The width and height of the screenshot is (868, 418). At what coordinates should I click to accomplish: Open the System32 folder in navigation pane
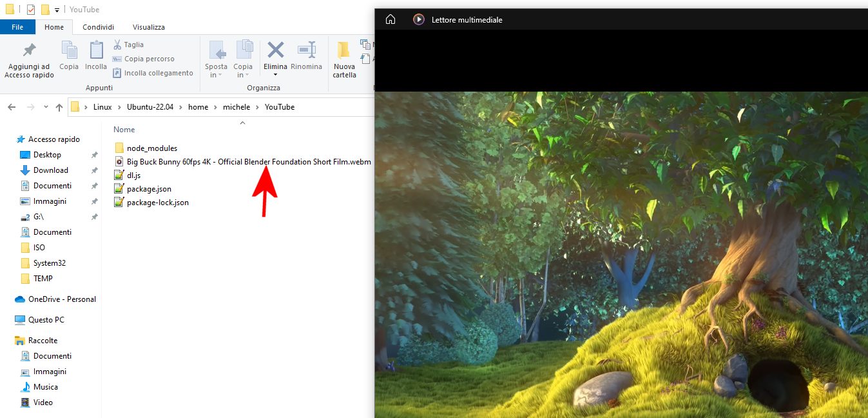[x=50, y=263]
